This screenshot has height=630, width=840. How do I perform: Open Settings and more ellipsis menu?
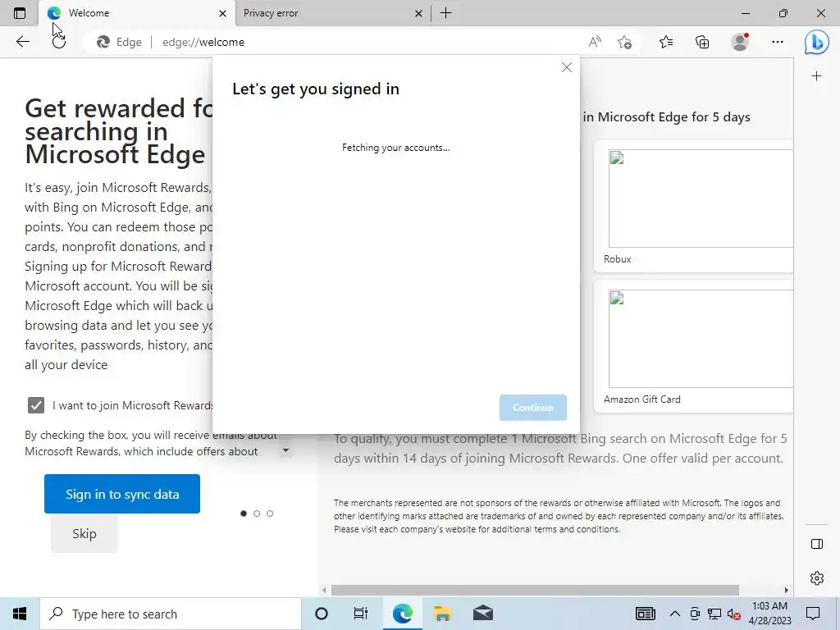tap(778, 42)
